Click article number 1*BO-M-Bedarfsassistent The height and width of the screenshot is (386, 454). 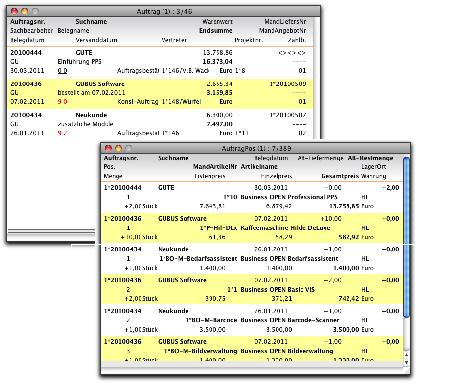198,259
